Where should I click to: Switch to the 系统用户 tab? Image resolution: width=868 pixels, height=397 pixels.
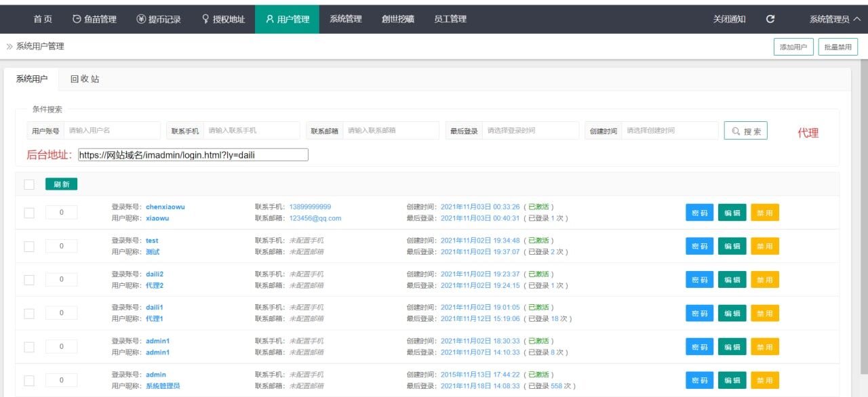click(32, 79)
